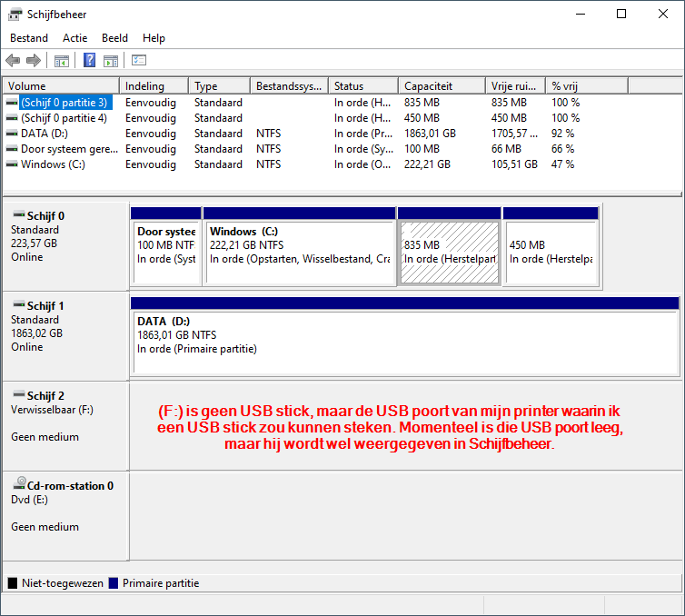Viewport: 685px width, 616px height.
Task: Open the Beeld menu
Action: (114, 38)
